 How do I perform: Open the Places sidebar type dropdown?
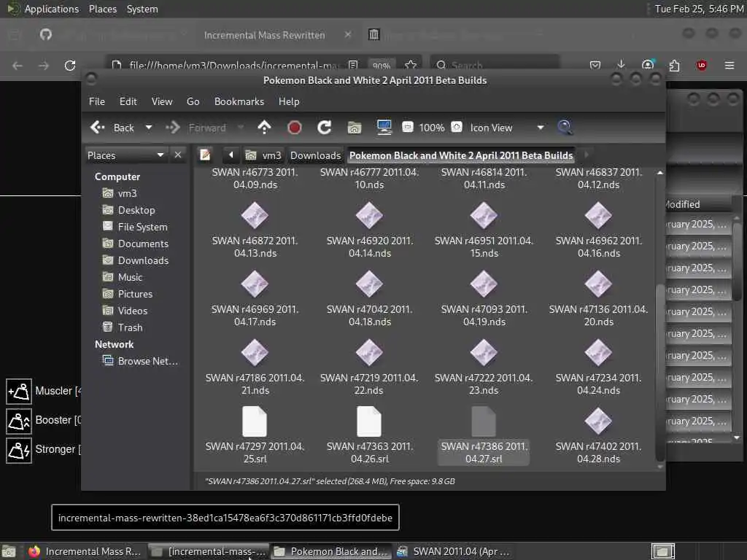point(125,155)
